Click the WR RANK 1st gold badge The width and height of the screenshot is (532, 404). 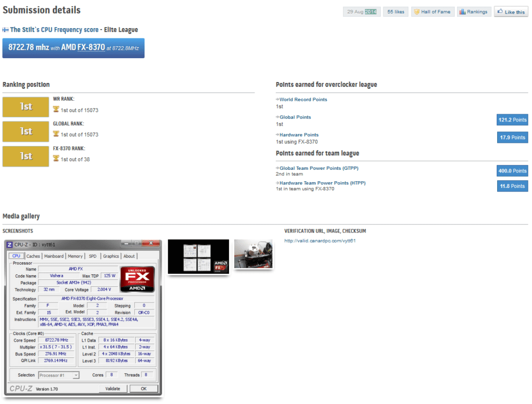pyautogui.click(x=26, y=107)
